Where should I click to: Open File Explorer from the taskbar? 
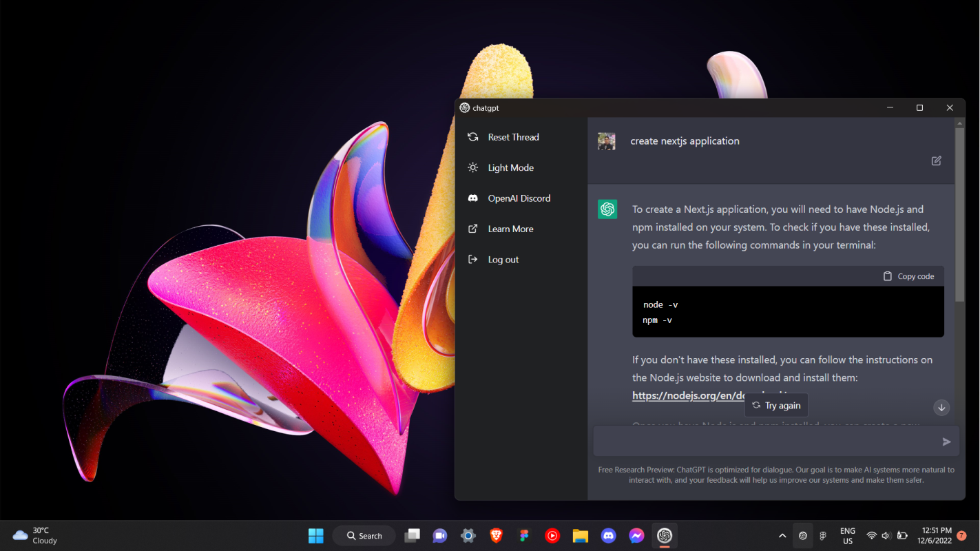(x=580, y=536)
